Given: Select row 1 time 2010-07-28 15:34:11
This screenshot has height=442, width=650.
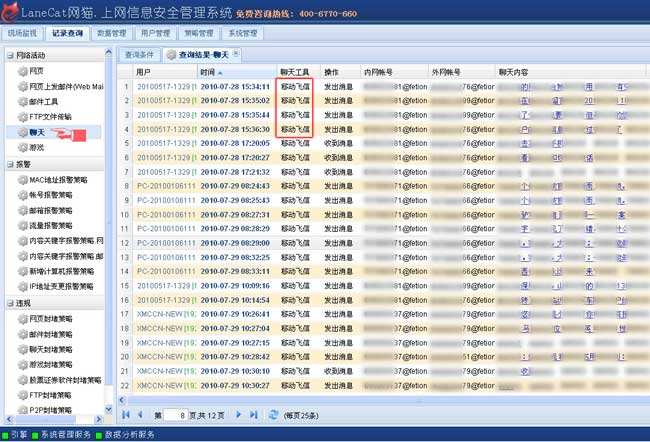Looking at the screenshot, I should [235, 87].
